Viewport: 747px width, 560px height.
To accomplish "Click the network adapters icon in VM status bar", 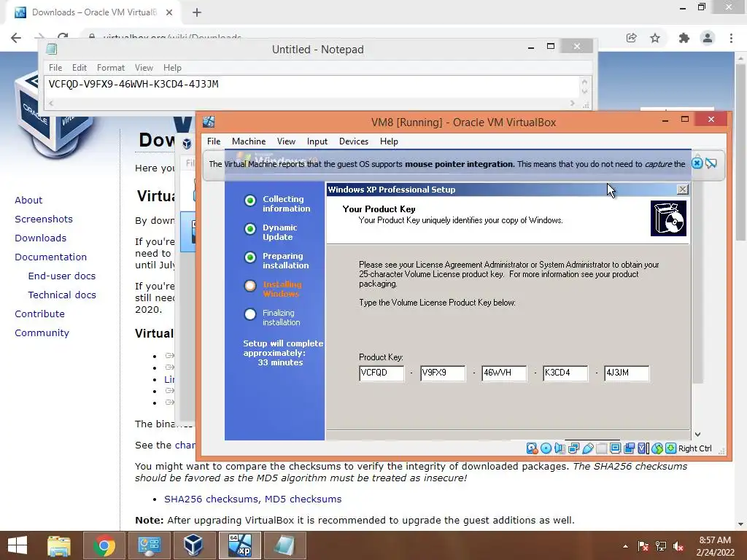I will pos(573,448).
